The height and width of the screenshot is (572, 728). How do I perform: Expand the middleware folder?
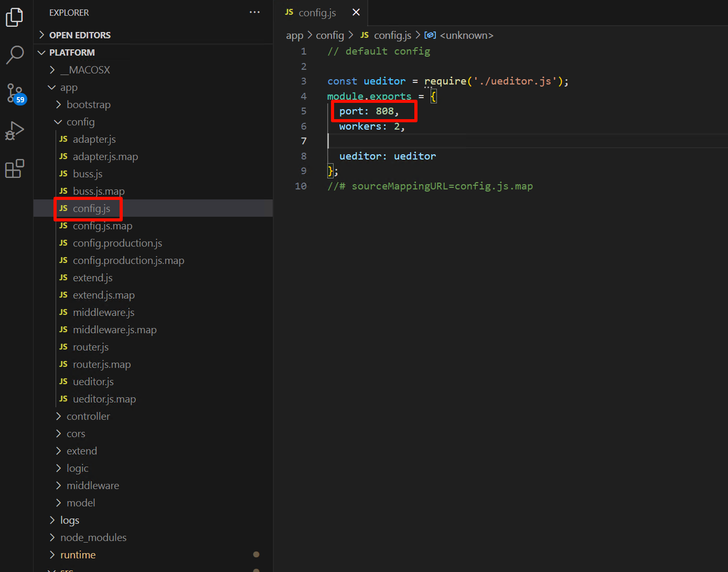[x=153, y=485]
